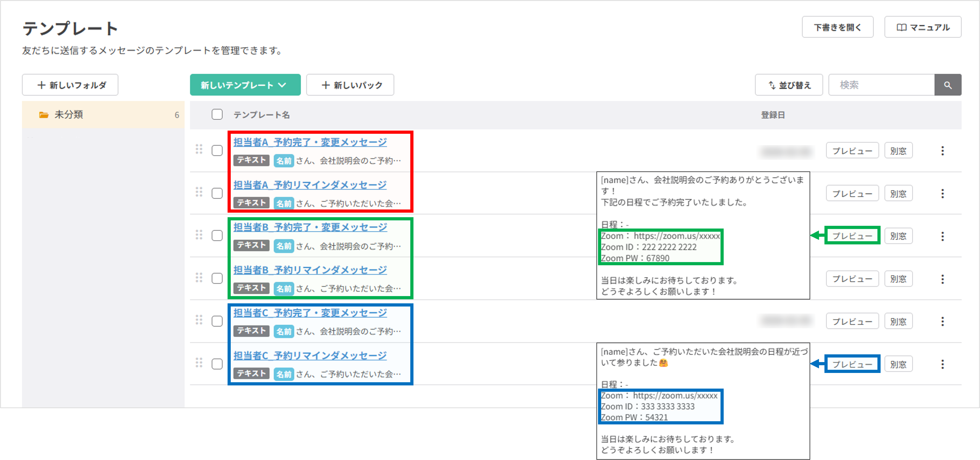Check the checkbox for 担当者C_予約完了・変更メッセージ
Viewport: 980px width, 460px height.
[217, 321]
